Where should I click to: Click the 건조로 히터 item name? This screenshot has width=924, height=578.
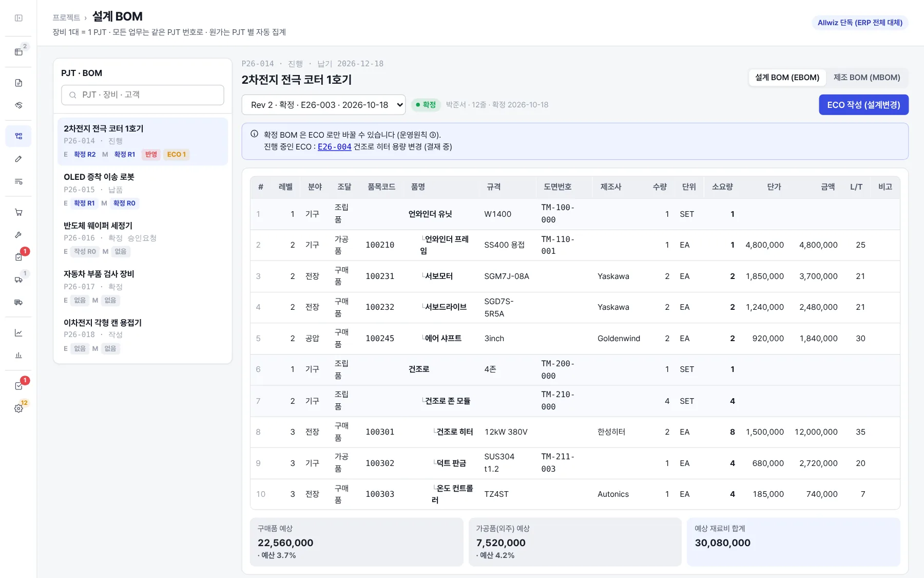point(455,432)
